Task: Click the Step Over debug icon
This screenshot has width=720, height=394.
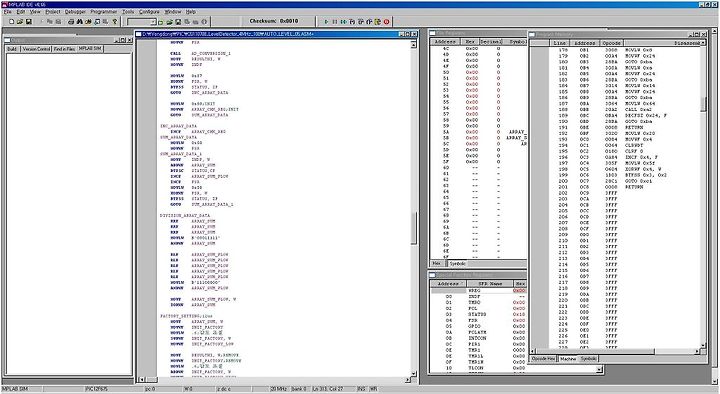Action: (360, 22)
